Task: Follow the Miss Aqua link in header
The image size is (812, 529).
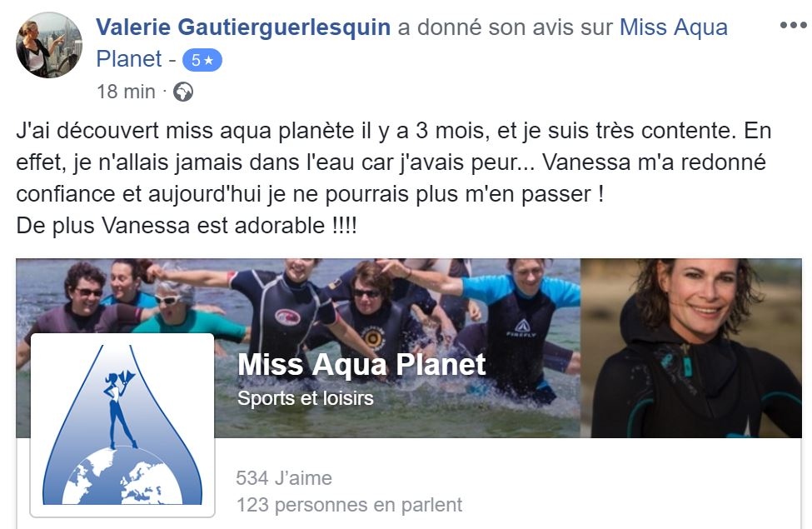Action: 673,27
